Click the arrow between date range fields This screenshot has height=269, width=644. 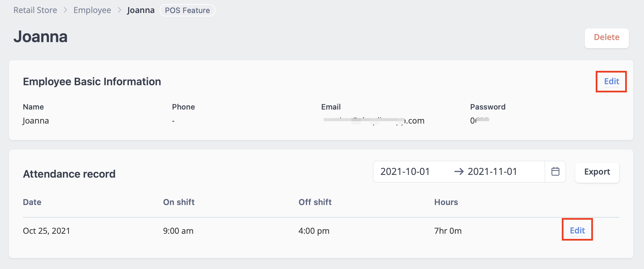coord(459,171)
